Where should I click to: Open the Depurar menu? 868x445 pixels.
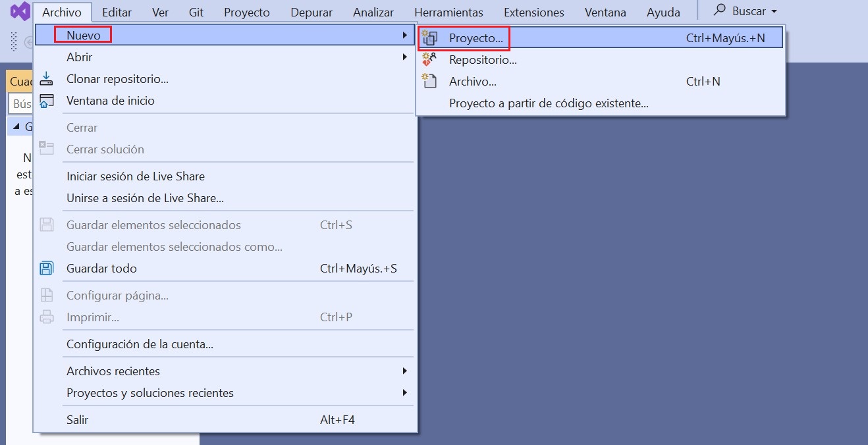(x=312, y=13)
